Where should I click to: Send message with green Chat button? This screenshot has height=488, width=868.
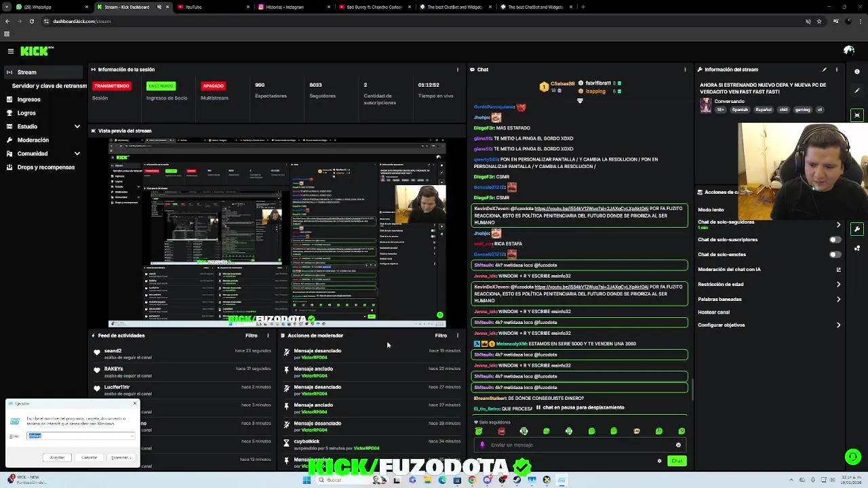(677, 461)
